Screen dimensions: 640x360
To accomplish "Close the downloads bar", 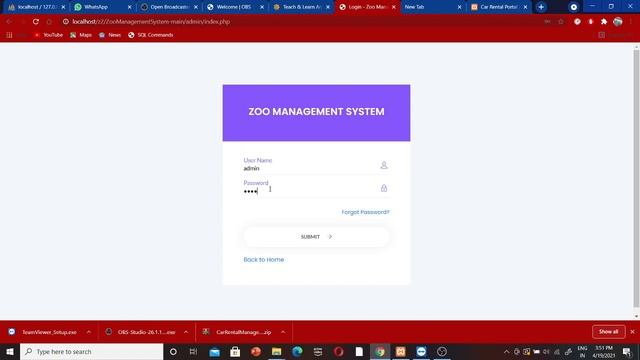I will (x=633, y=332).
